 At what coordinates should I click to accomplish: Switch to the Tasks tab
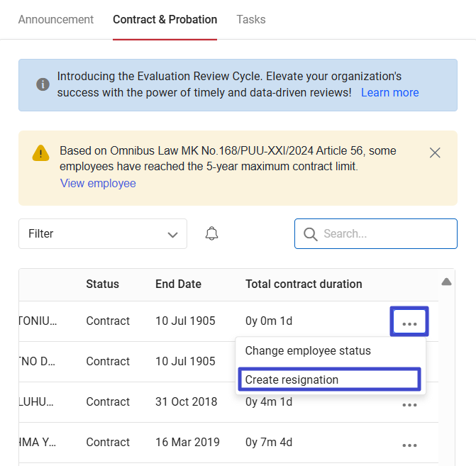(251, 19)
